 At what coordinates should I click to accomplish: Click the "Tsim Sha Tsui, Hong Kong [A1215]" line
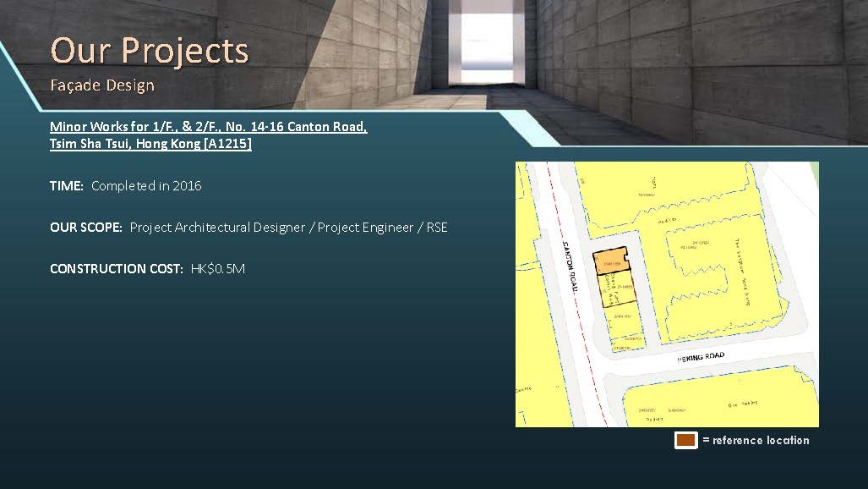(150, 144)
